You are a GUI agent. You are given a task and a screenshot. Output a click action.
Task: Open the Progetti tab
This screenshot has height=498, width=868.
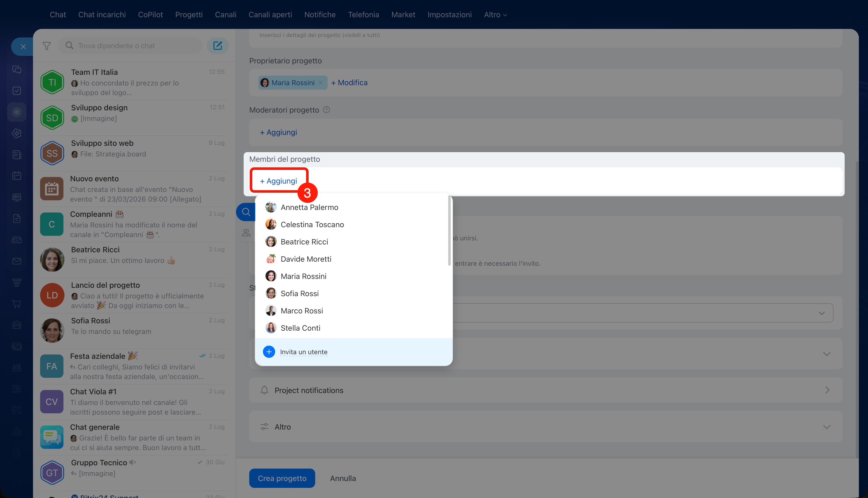tap(189, 15)
